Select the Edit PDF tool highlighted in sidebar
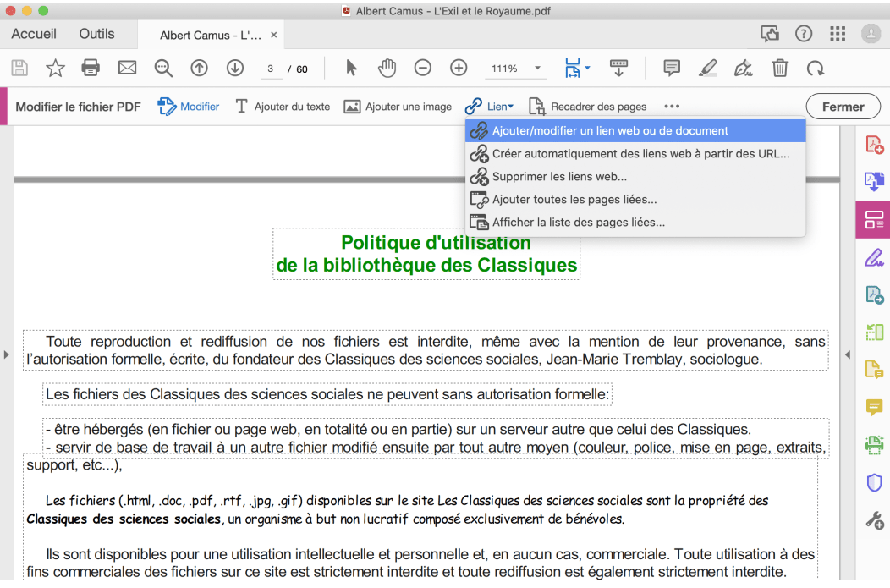 pyautogui.click(x=874, y=219)
